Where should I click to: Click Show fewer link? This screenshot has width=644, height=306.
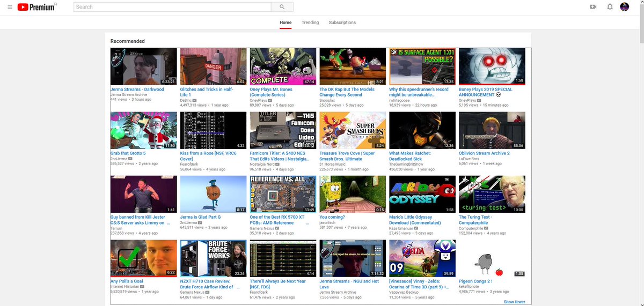pyautogui.click(x=515, y=302)
